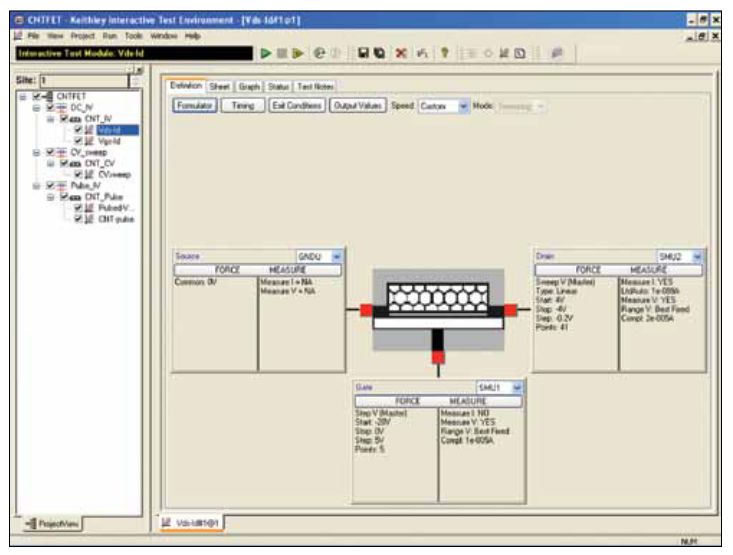Disable the CNT-pulse test checkbox

point(78,218)
